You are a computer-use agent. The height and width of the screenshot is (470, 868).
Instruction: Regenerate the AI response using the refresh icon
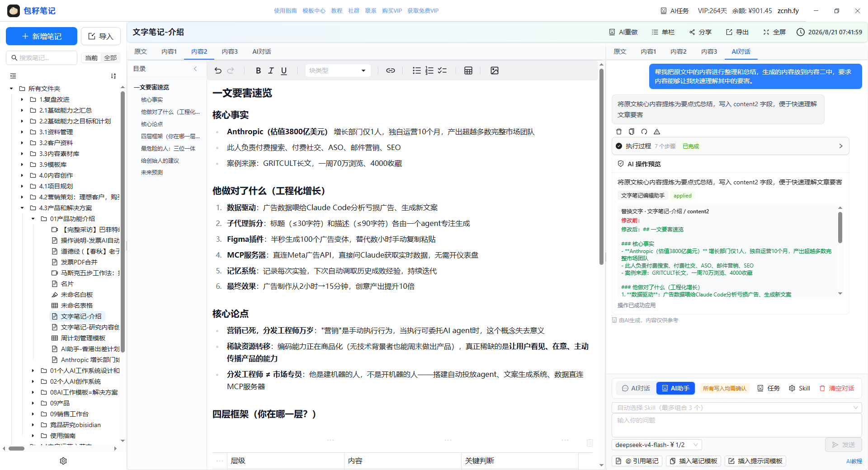644,132
